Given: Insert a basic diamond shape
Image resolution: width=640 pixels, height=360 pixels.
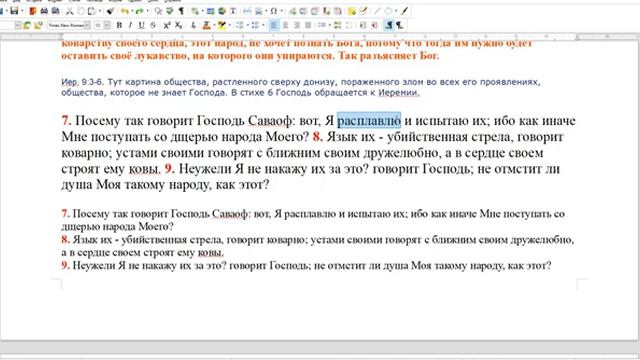Looking at the screenshot, I should tap(389, 11).
